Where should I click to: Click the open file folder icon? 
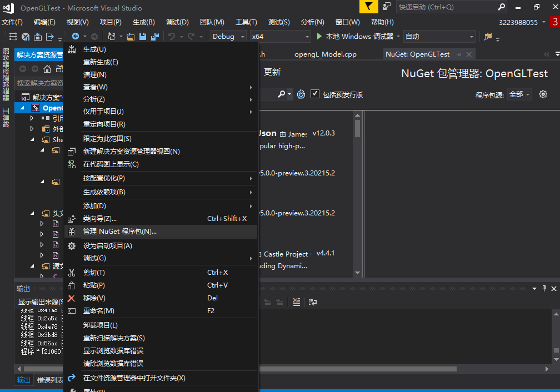coord(131,37)
